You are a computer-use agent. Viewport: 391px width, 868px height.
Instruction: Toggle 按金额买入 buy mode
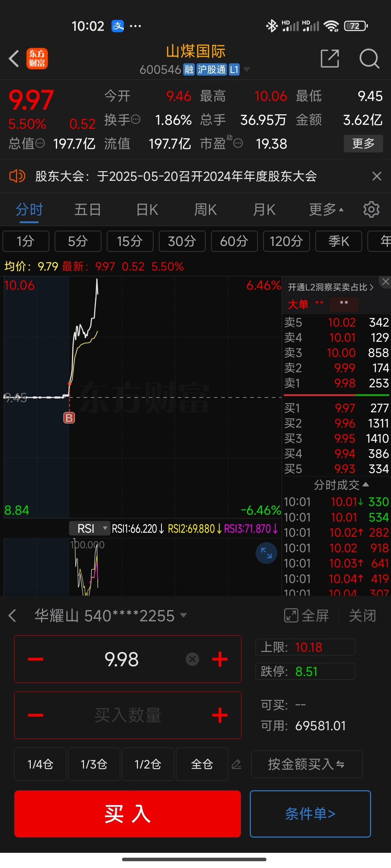point(307,764)
